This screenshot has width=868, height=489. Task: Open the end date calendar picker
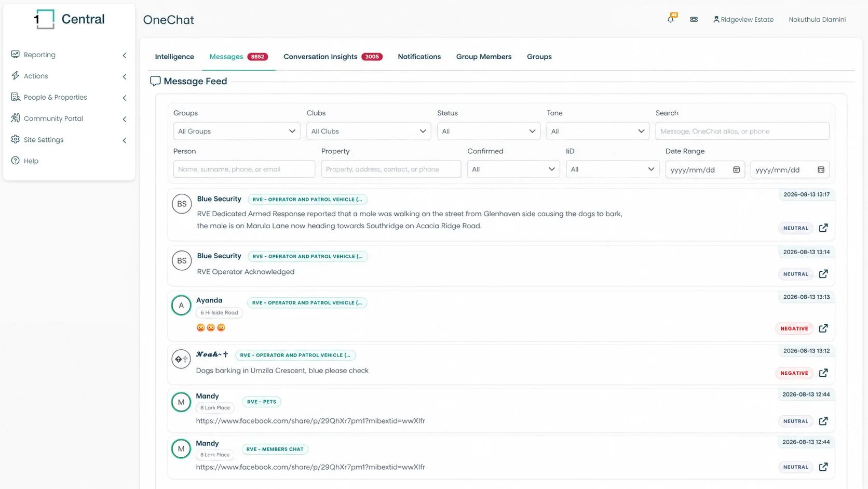pyautogui.click(x=821, y=170)
